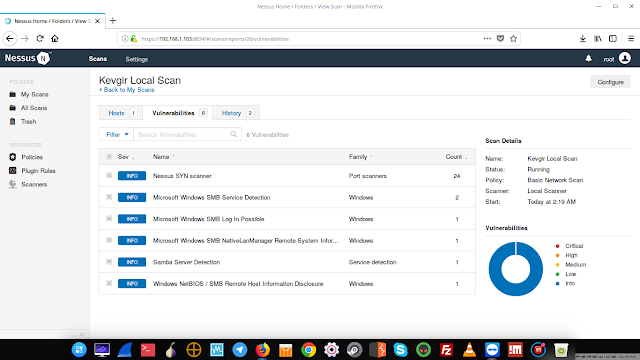Reload the page in Firefox
Viewport: 640px width, 360px height.
tap(40, 38)
